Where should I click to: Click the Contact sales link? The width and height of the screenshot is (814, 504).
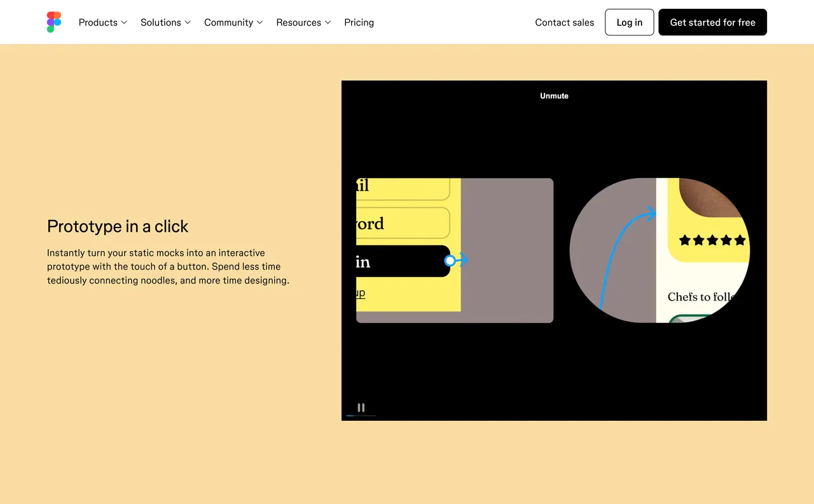[x=564, y=22]
